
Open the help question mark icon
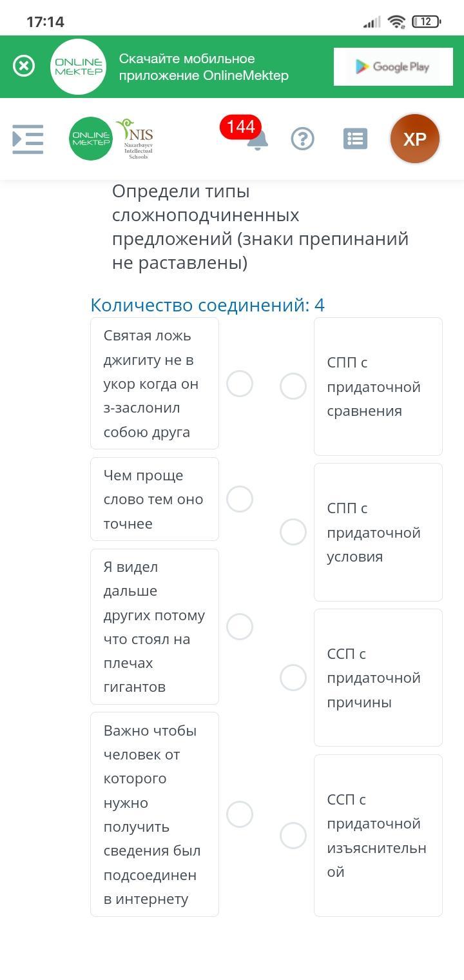(302, 139)
